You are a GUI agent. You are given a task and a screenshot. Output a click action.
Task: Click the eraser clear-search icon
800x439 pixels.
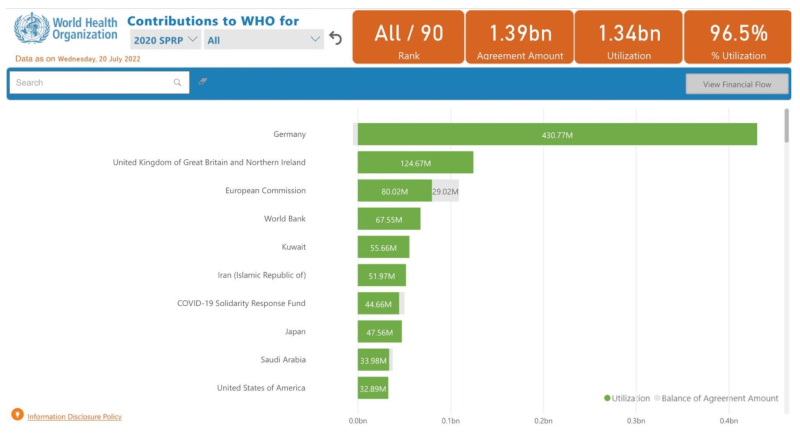pyautogui.click(x=203, y=81)
